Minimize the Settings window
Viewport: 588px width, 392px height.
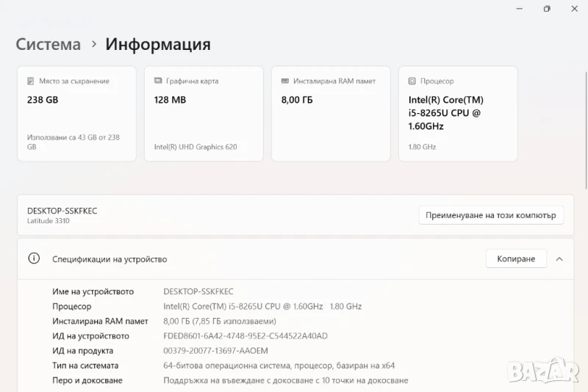coord(520,9)
